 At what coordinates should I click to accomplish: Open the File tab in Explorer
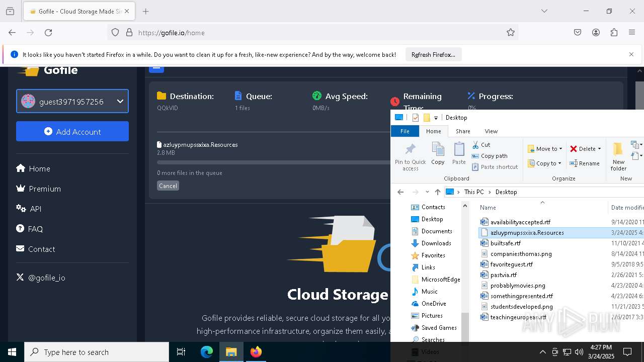coord(405,131)
